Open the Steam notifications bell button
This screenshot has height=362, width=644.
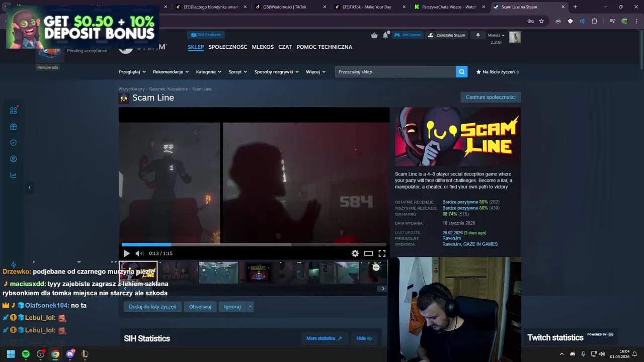(478, 35)
